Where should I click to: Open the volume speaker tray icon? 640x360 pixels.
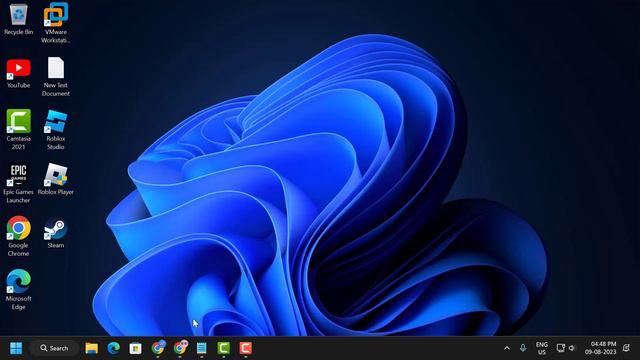[x=572, y=348]
